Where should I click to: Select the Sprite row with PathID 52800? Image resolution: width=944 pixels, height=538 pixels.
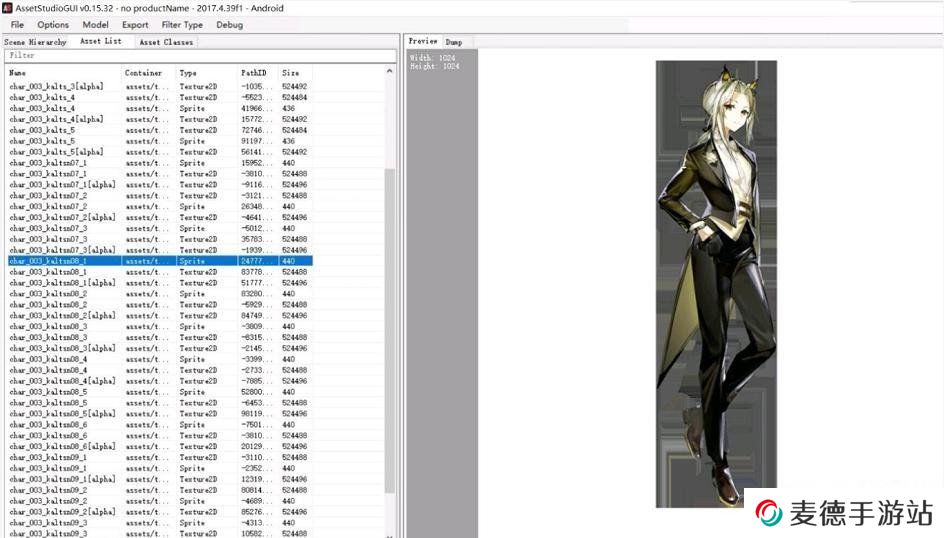pos(160,392)
